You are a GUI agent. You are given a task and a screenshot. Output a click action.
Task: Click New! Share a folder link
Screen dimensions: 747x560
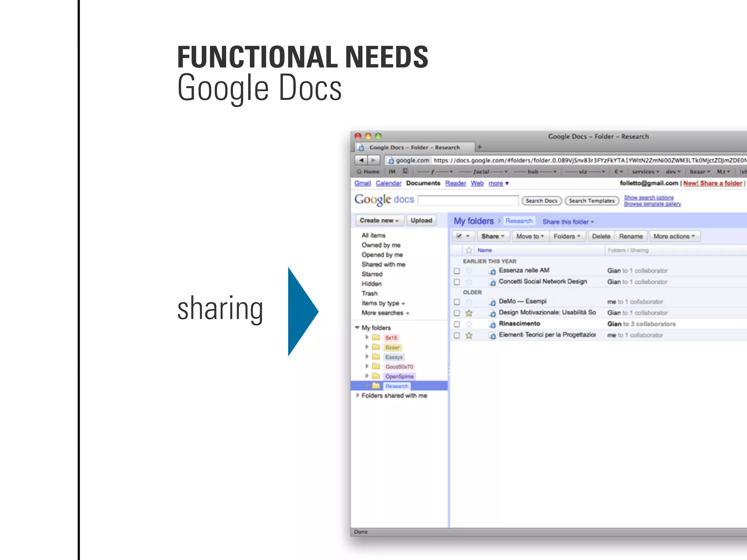pos(713,183)
